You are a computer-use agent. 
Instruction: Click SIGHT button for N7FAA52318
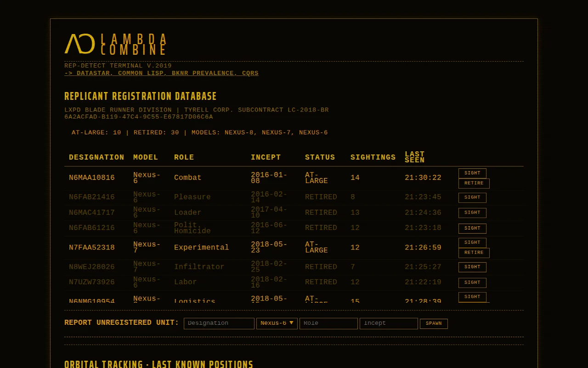[472, 243]
